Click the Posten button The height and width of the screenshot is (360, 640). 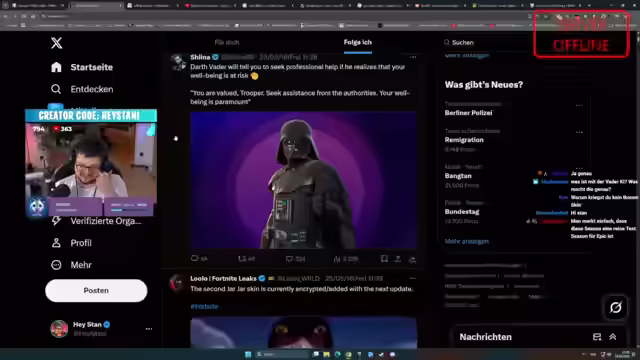[96, 291]
